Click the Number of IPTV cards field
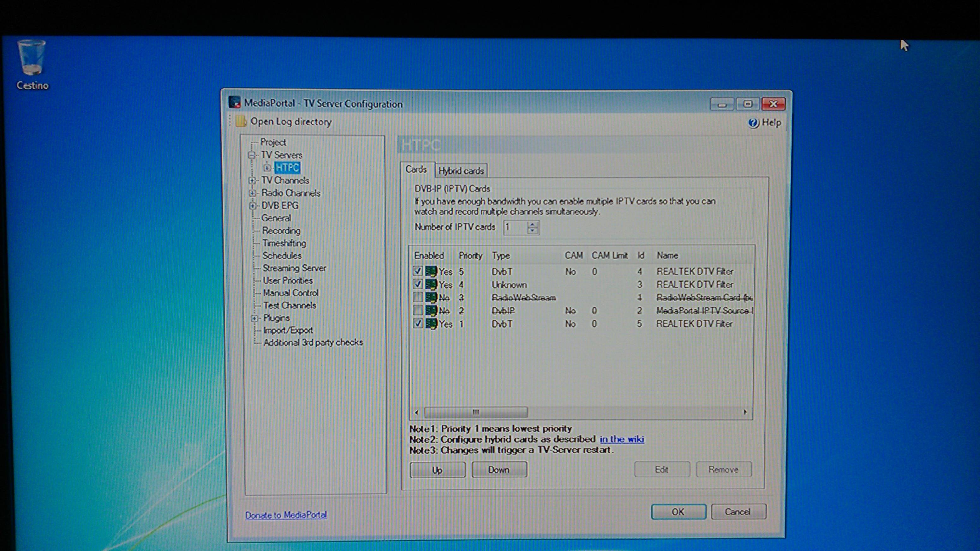The height and width of the screenshot is (551, 980). (x=515, y=228)
